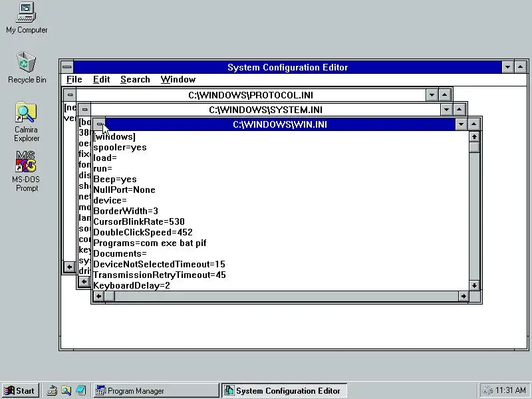Minimize the WIN.INI child window

tap(461, 124)
